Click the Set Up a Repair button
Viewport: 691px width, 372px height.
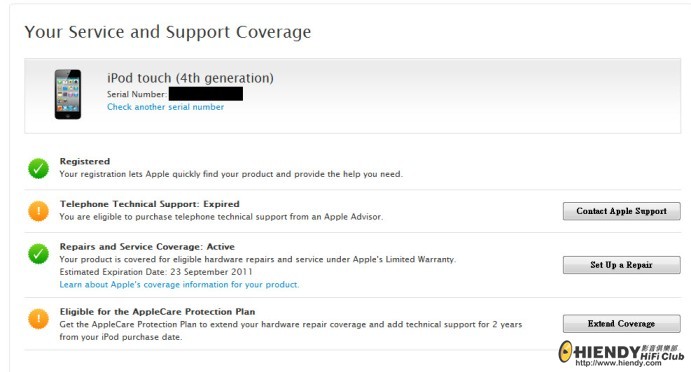pos(621,265)
